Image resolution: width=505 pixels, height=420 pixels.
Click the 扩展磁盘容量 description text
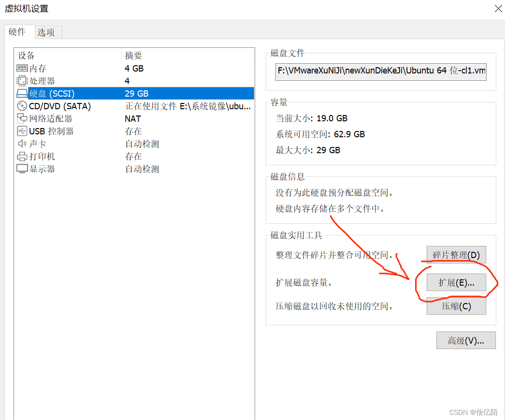coord(303,282)
